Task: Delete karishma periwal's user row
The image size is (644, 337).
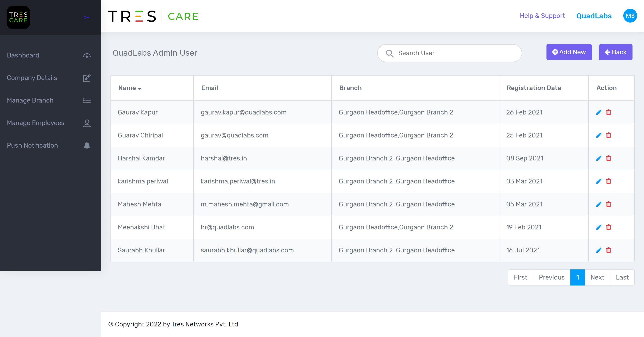Action: [x=609, y=181]
